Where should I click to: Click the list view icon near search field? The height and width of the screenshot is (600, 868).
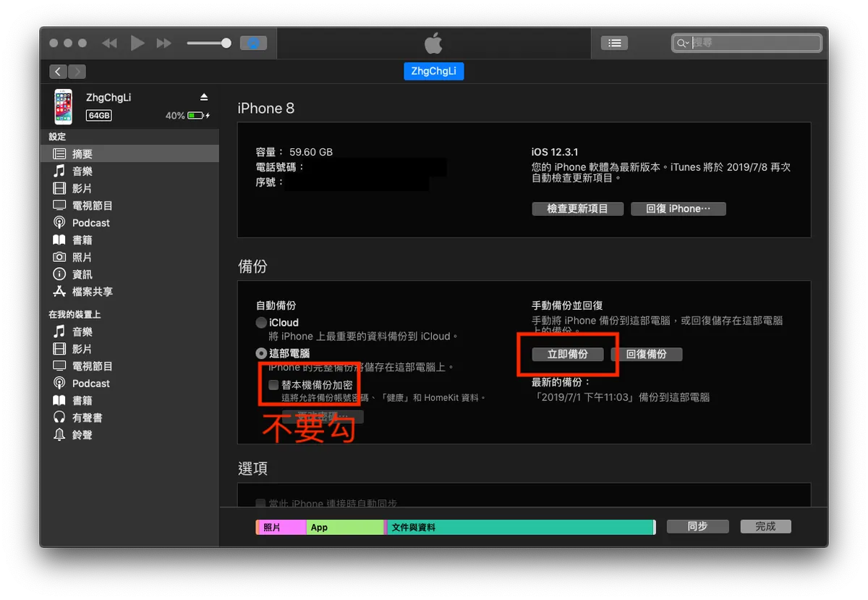(x=614, y=43)
